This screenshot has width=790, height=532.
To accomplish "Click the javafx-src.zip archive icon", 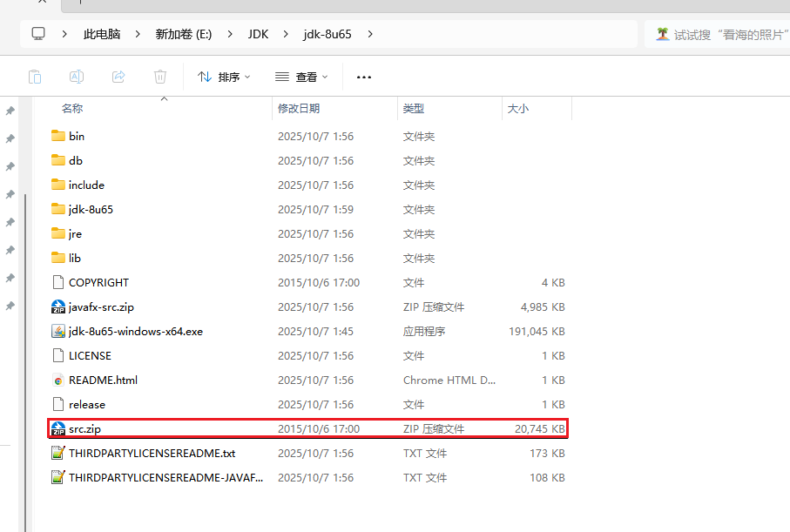I will [58, 307].
